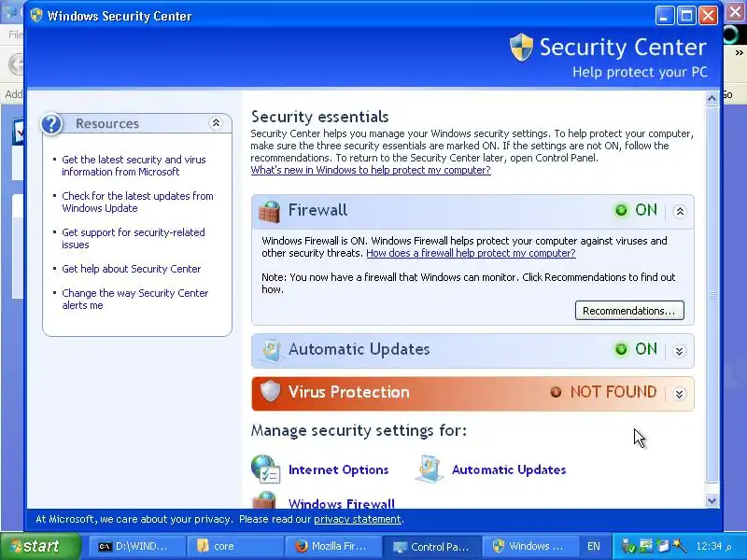Click scrollbar up arrow

click(712, 99)
